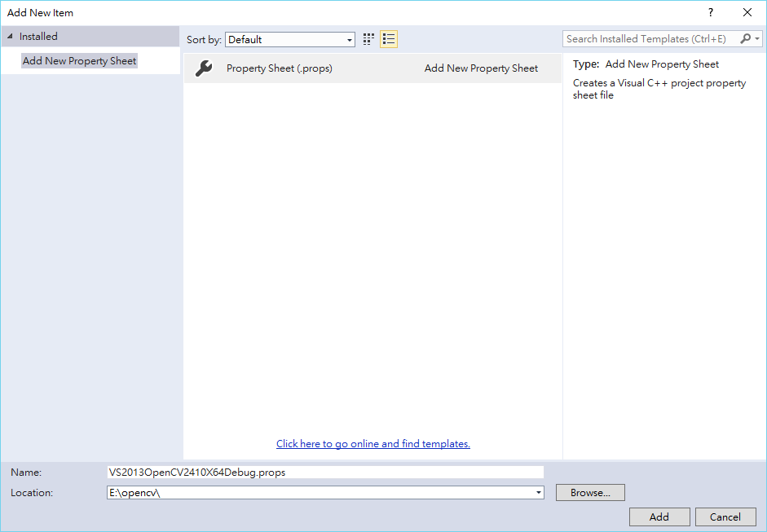The width and height of the screenshot is (767, 532).
Task: Focus the Name input field
Action: click(x=325, y=473)
